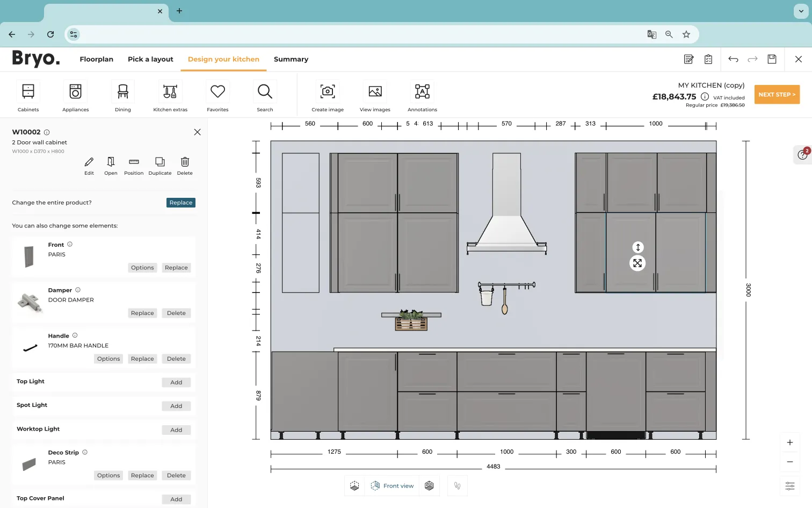Open the browser tab overflow chevron
Image resolution: width=812 pixels, height=508 pixels.
[801, 11]
